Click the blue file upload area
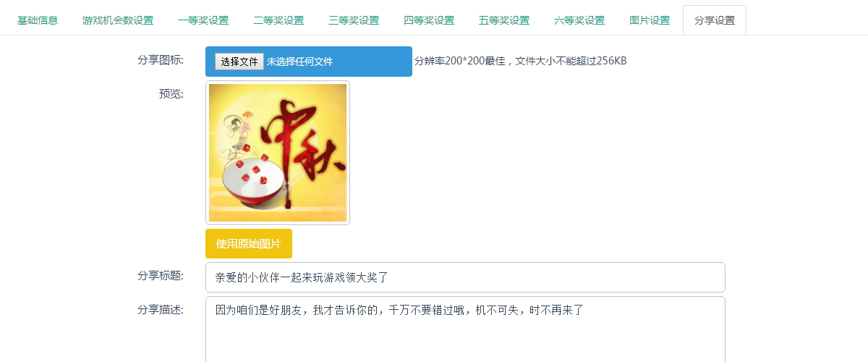Screen dimensions: 868x362 click(x=309, y=62)
